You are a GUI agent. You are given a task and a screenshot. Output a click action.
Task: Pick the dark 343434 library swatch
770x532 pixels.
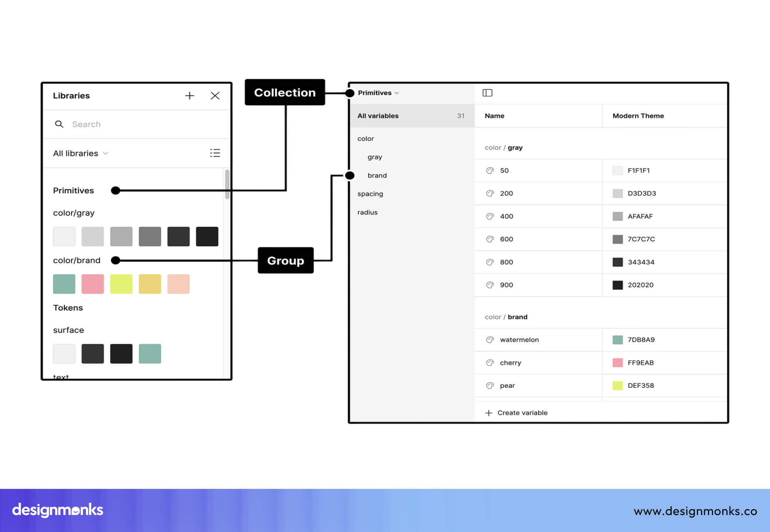(179, 236)
